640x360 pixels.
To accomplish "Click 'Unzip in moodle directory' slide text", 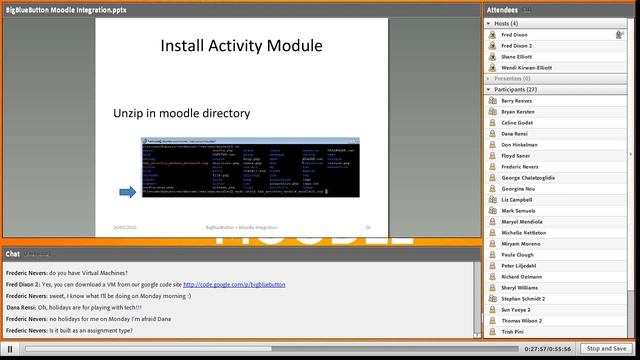I will (x=182, y=113).
